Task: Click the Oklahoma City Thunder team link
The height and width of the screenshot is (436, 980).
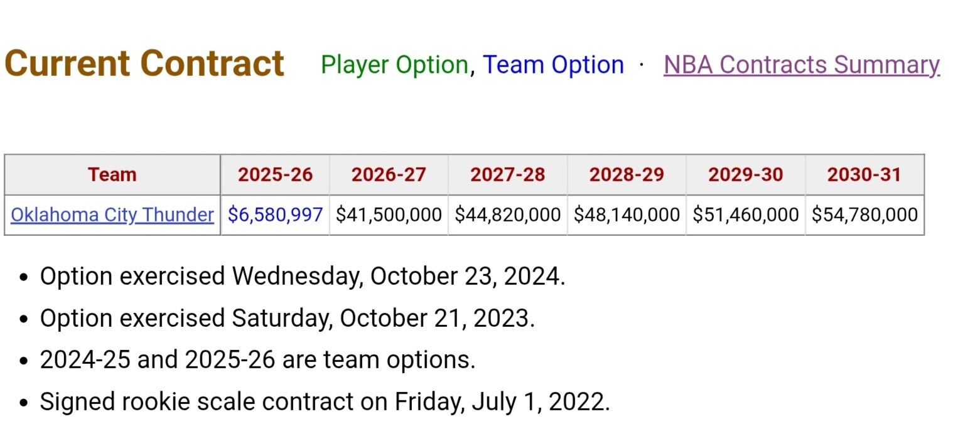Action: point(112,215)
